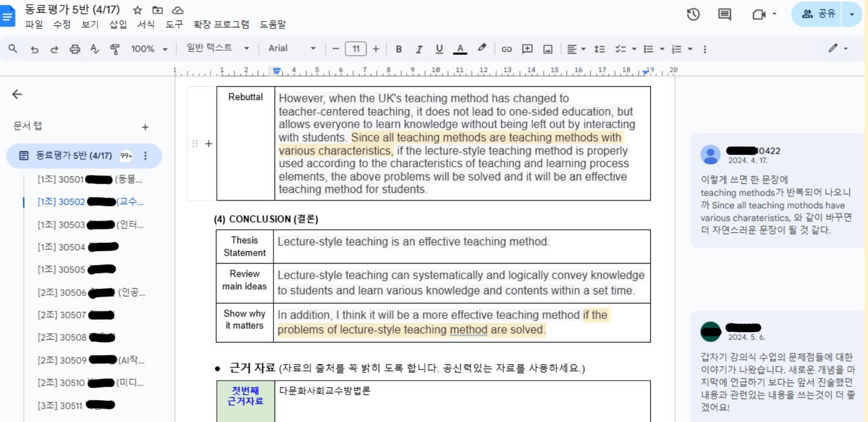Open document search with the magnifier icon
Screen dimensions: 868x422
(x=13, y=49)
